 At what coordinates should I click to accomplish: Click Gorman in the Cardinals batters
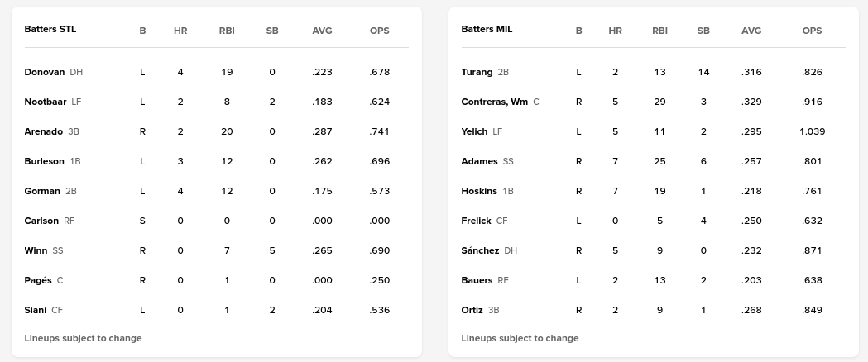point(42,191)
